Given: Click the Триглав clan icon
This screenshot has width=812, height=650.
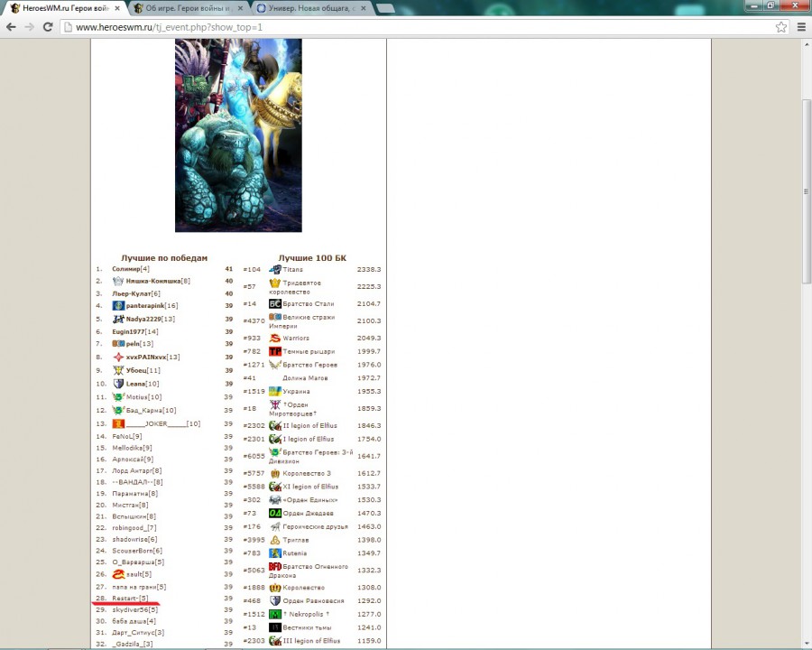Looking at the screenshot, I should (x=275, y=540).
